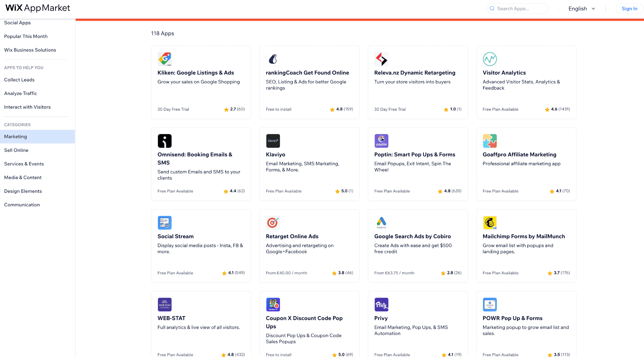Click the Goaffpro Affiliate Marketing icon
Viewport: 644px width, 357px height.
(490, 141)
